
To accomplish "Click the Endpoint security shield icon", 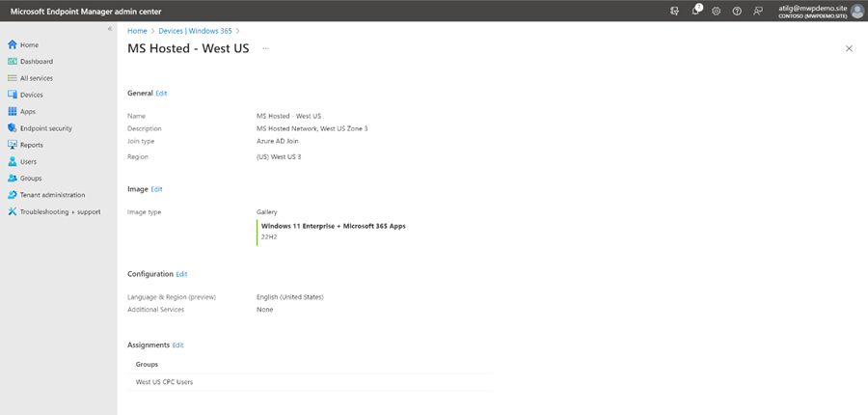I will click(x=13, y=128).
